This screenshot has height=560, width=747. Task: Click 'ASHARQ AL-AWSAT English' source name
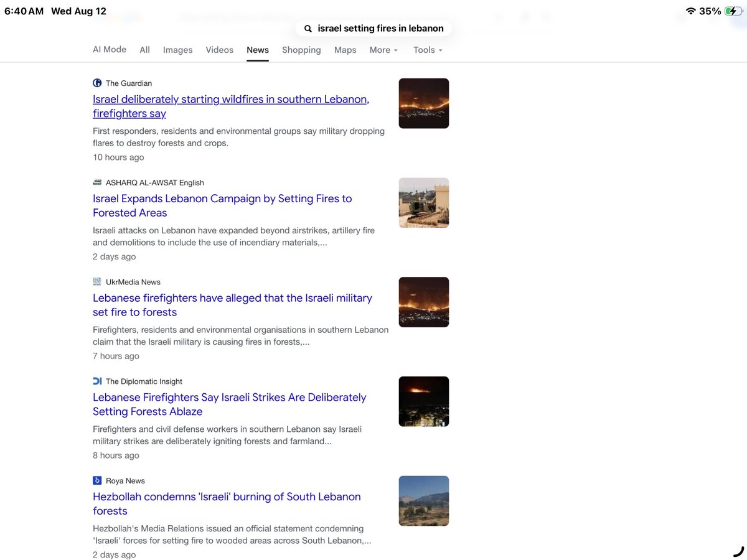coord(155,182)
